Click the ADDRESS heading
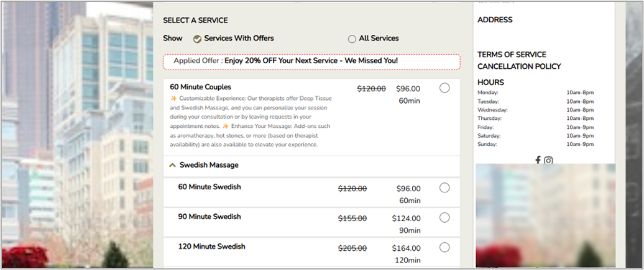 [495, 20]
